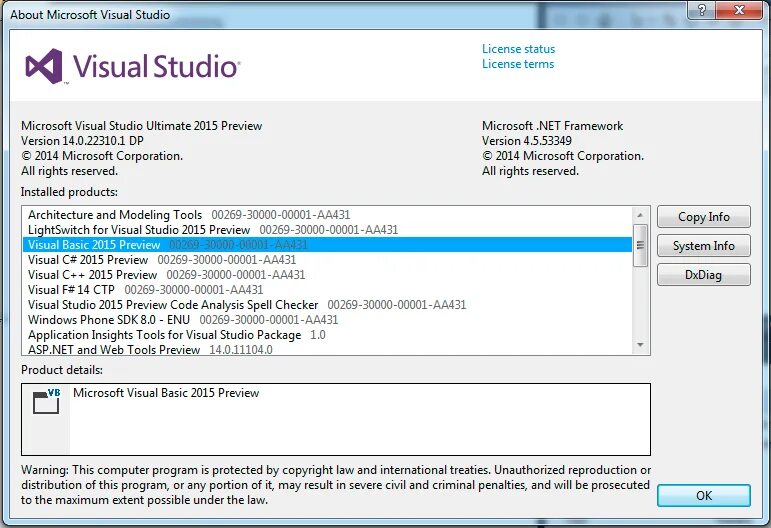
Task: Click installed products scroll down arrow
Action: tap(640, 345)
